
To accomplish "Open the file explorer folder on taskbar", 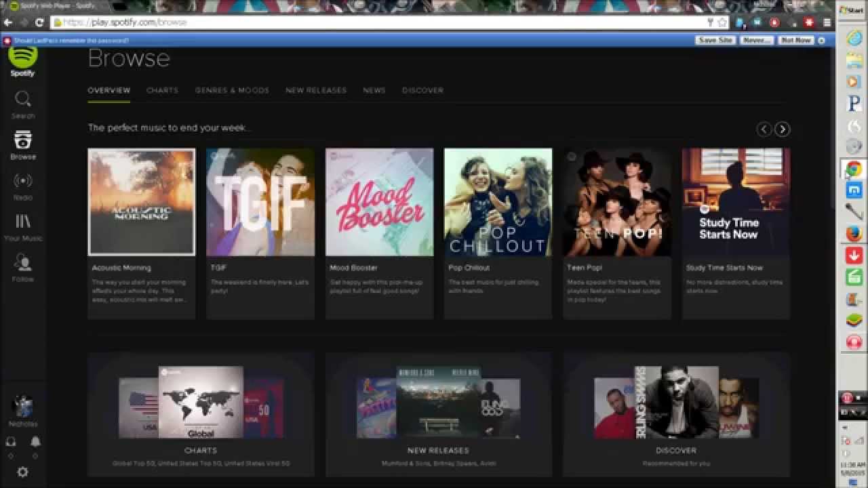I will click(854, 60).
